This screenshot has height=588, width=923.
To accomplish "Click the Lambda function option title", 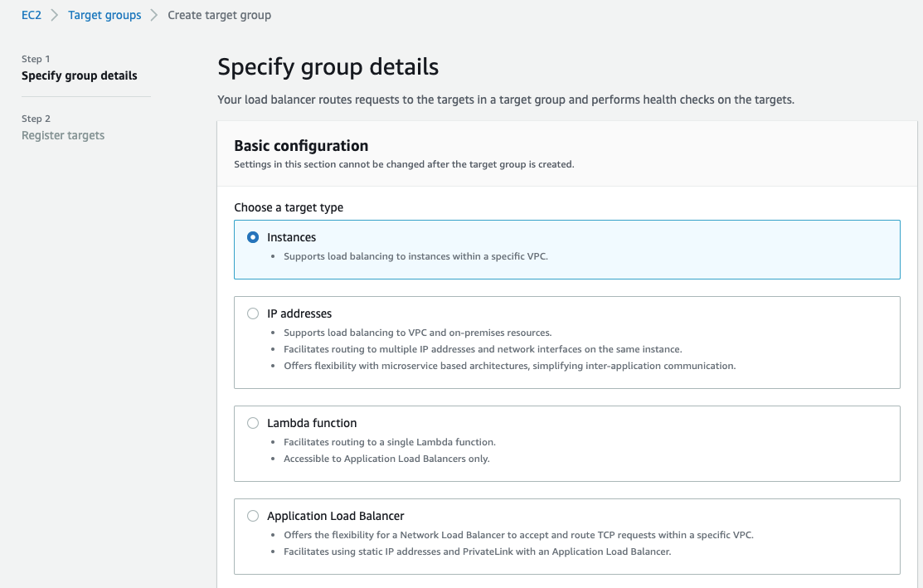I will pyautogui.click(x=312, y=423).
